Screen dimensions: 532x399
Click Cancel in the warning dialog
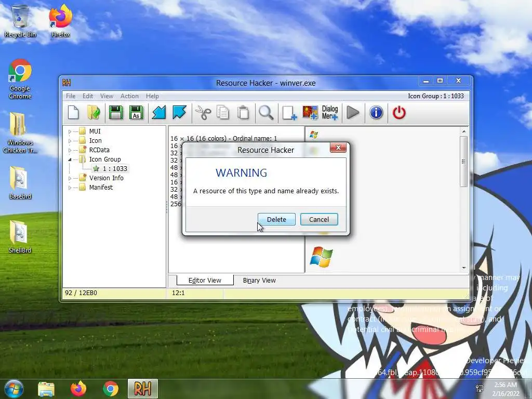click(319, 220)
